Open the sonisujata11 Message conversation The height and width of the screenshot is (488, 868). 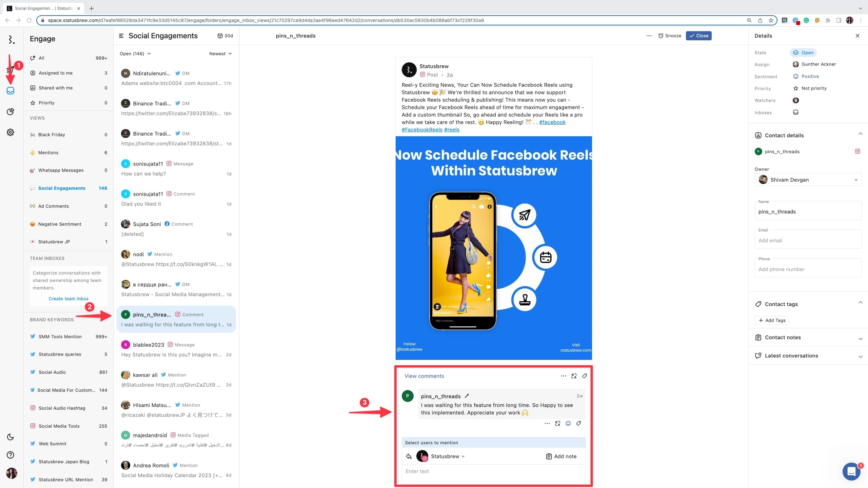(176, 169)
